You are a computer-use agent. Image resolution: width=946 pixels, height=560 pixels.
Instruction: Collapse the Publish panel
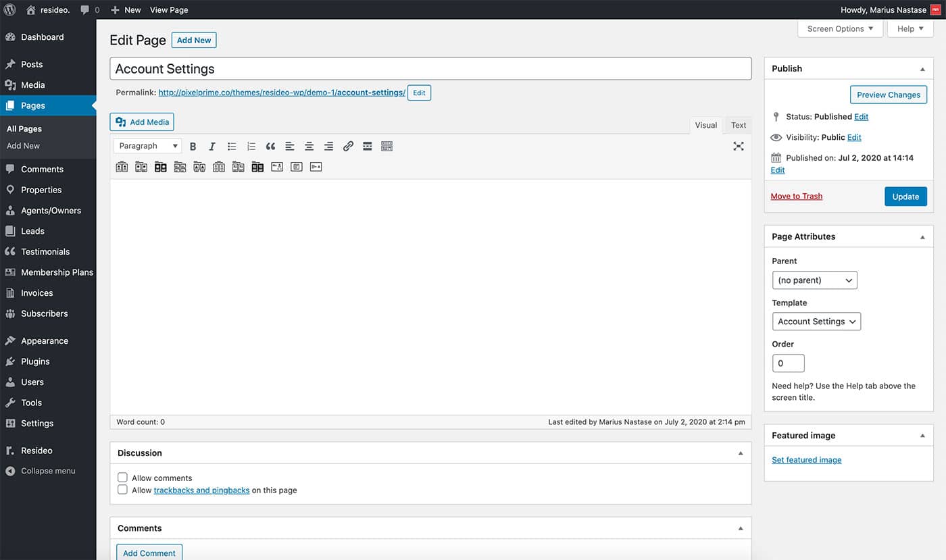(x=922, y=69)
